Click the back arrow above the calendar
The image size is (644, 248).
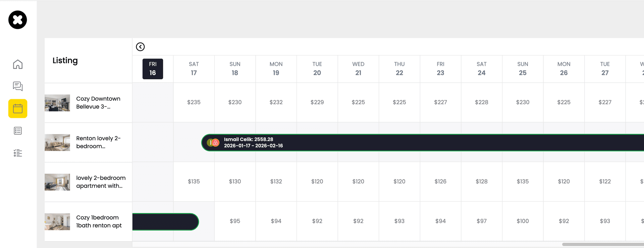(140, 47)
